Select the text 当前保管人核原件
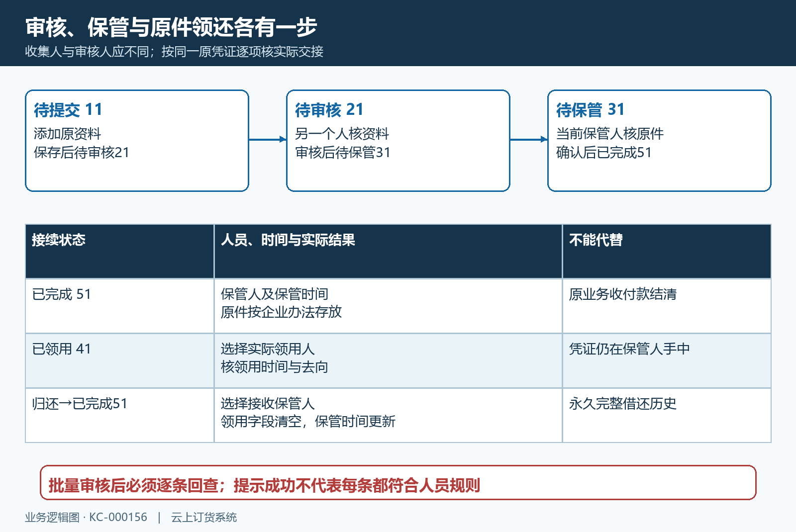Image resolution: width=796 pixels, height=532 pixels. (610, 134)
